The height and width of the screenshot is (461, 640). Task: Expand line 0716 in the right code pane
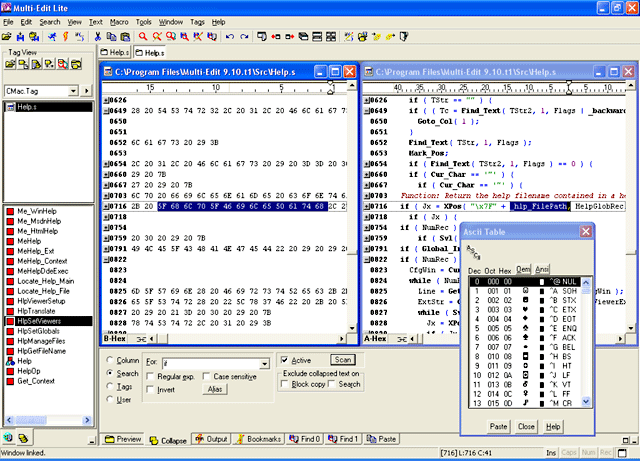(367, 206)
